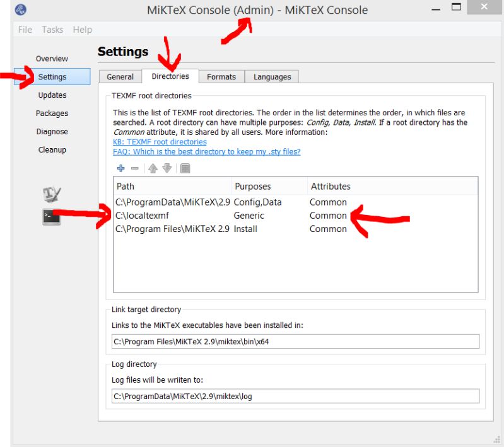Click the Attributes column header

pos(392,187)
